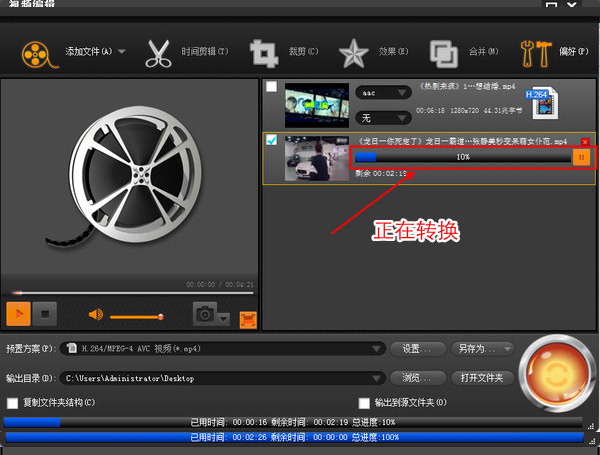This screenshot has height=455, width=600.
Task: Enable the copy folder structure checkbox
Action: click(x=13, y=403)
